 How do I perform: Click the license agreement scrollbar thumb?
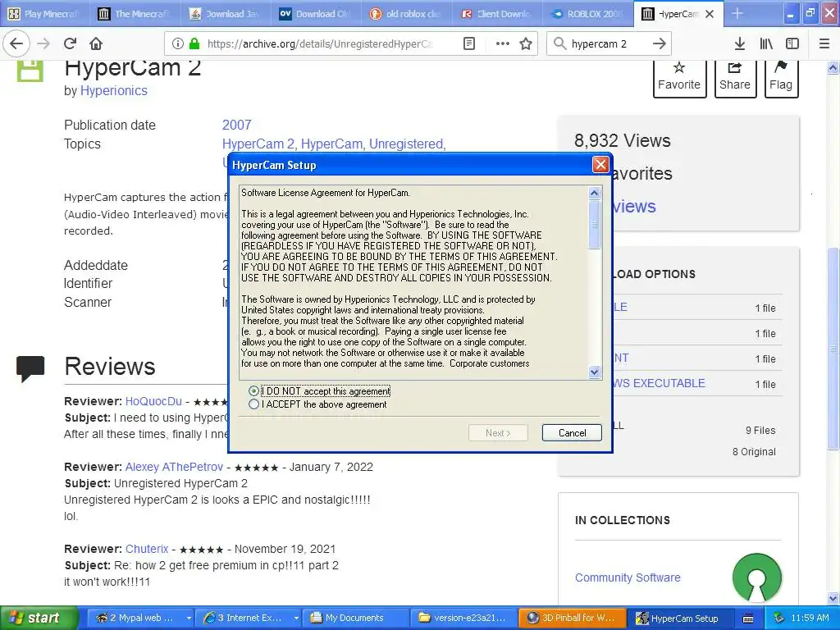coord(594,225)
